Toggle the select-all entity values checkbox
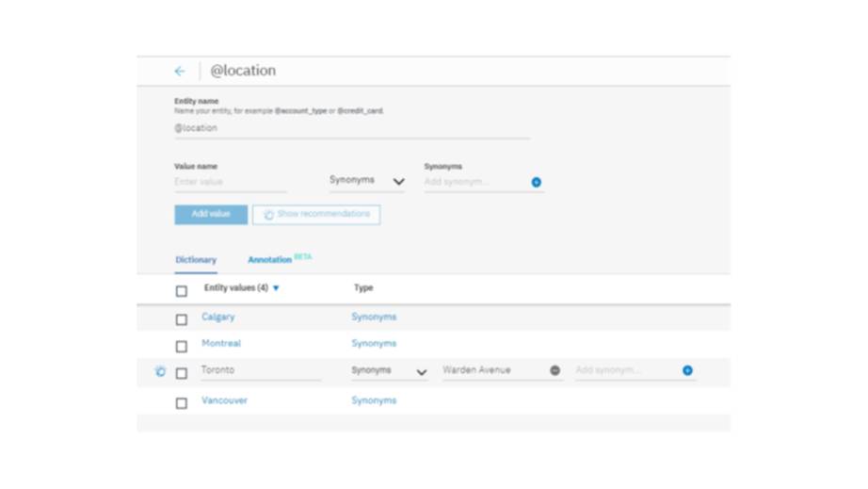 pyautogui.click(x=182, y=291)
